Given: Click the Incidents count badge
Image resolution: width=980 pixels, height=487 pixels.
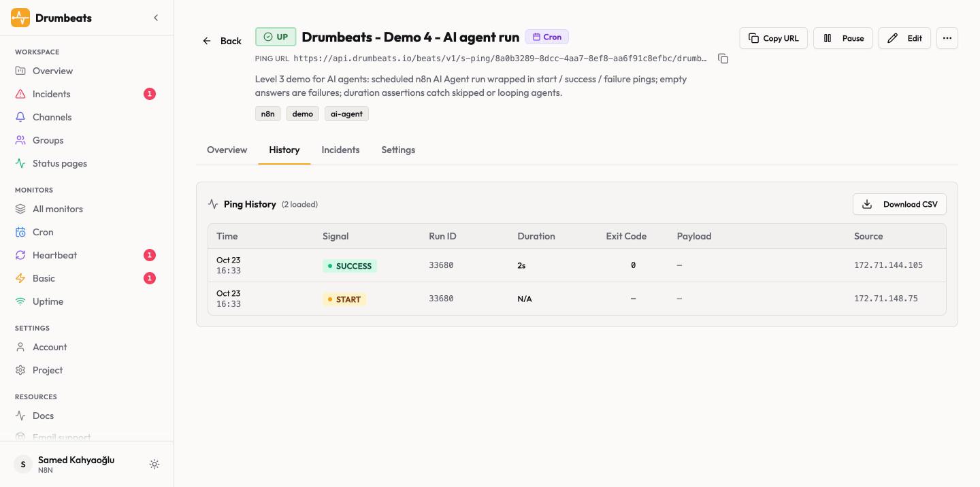Looking at the screenshot, I should click(x=150, y=94).
